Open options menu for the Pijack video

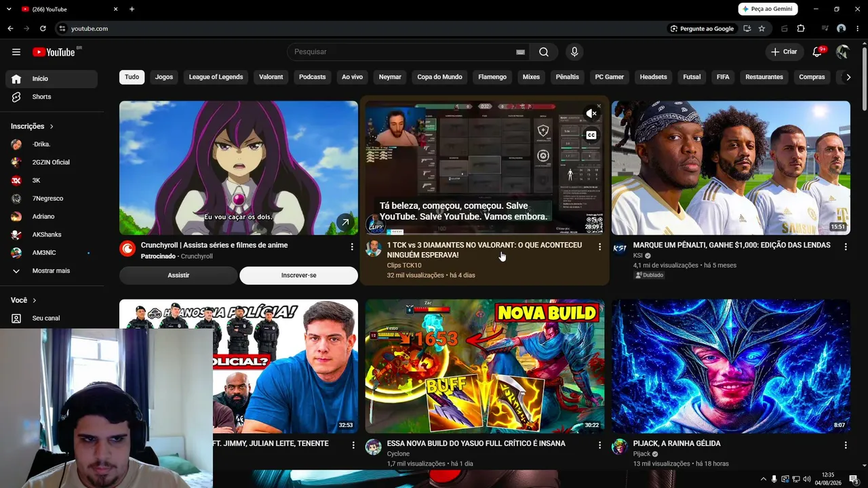coord(846,445)
